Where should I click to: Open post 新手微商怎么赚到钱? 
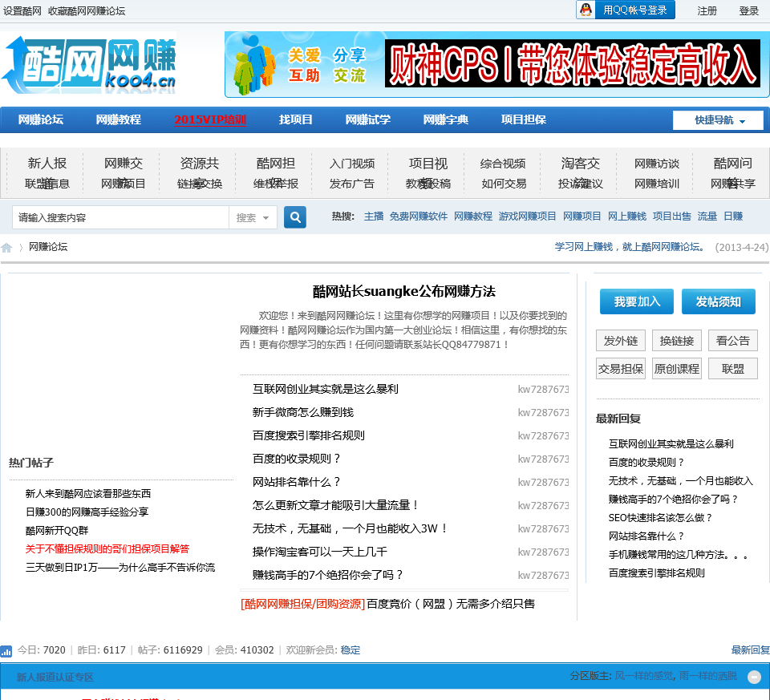[303, 412]
